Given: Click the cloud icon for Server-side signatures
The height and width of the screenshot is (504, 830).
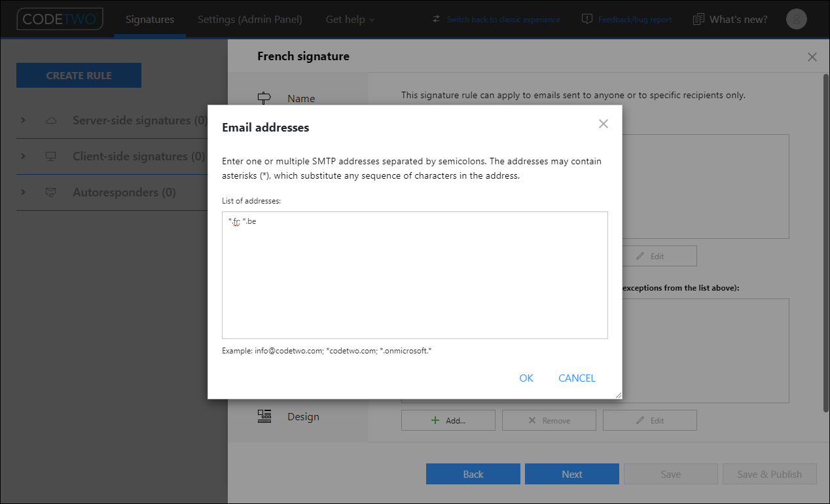Looking at the screenshot, I should (x=50, y=120).
